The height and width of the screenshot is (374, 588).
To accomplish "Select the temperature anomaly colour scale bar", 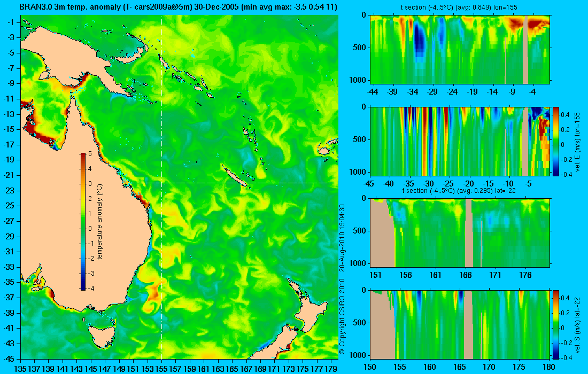I will (x=83, y=221).
